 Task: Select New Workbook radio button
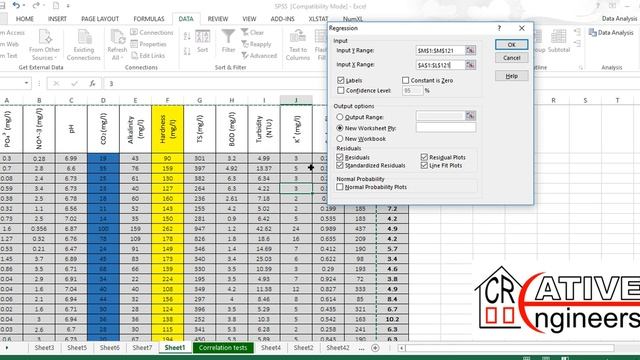340,139
